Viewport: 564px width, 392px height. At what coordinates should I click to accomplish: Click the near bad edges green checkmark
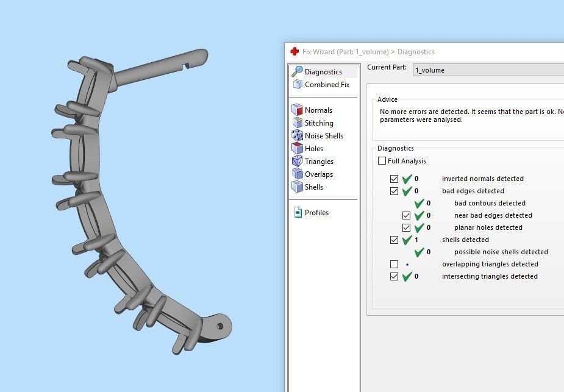point(419,215)
